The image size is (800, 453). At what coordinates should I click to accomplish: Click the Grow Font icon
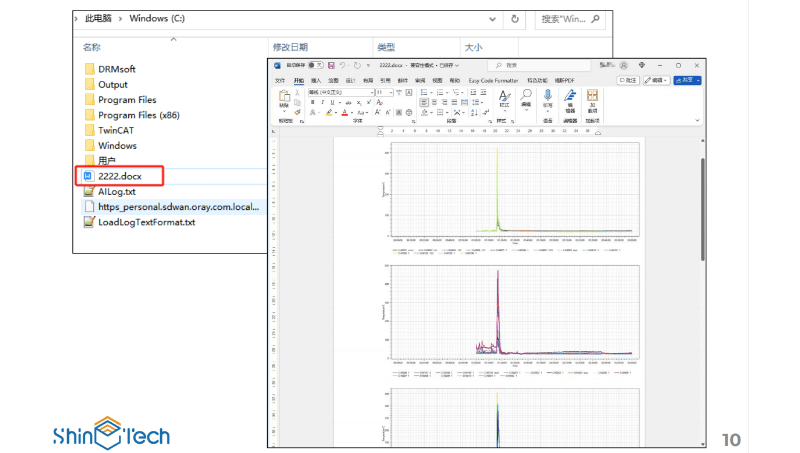click(x=378, y=112)
